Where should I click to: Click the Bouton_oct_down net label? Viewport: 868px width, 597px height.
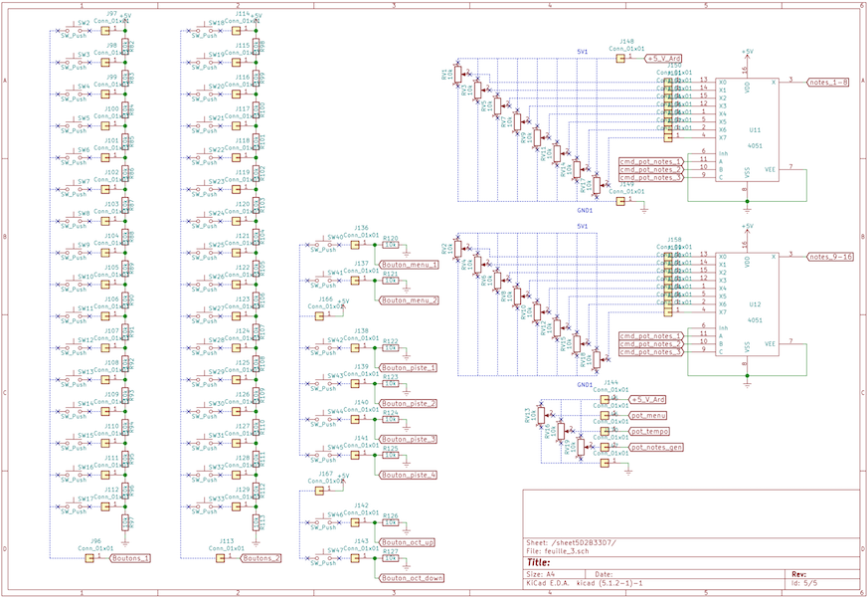(412, 577)
